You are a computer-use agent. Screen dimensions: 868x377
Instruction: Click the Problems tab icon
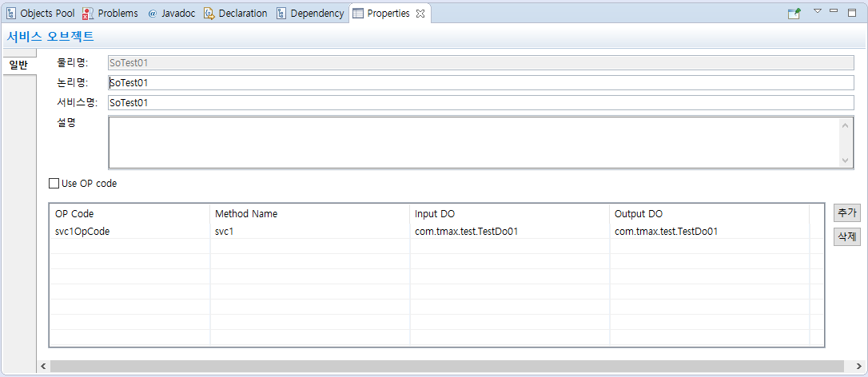coord(87,14)
